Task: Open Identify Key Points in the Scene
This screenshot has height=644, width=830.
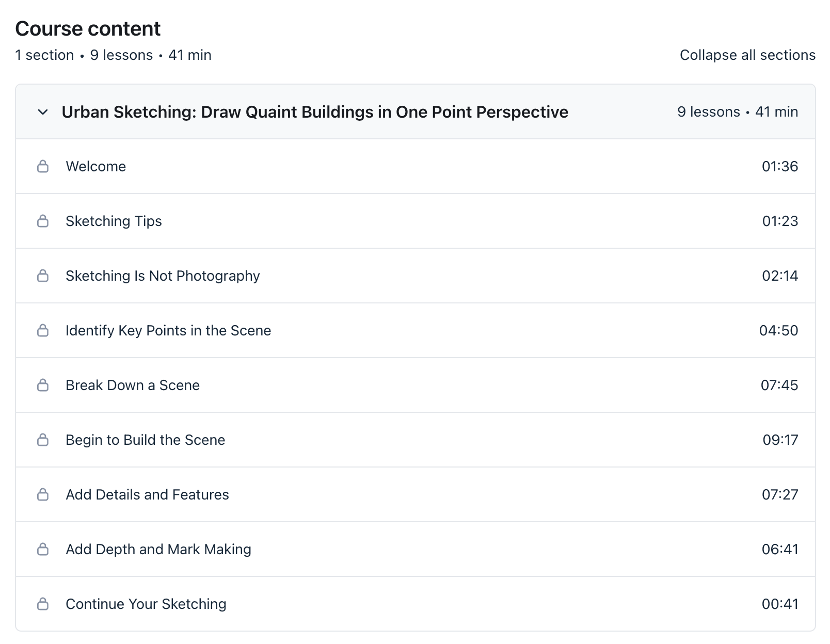Action: click(168, 330)
